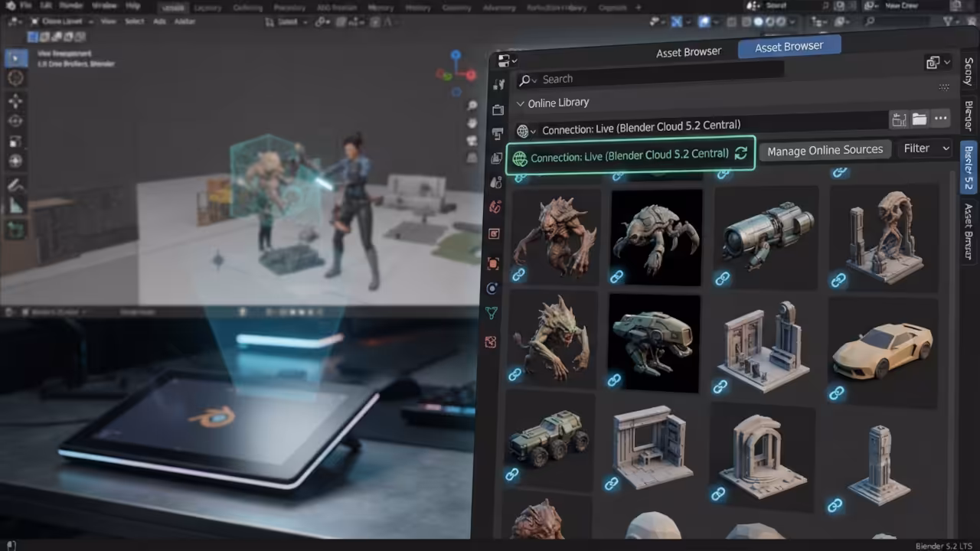This screenshot has width=980, height=551.
Task: Click the highlighted Connection: Live status box
Action: pyautogui.click(x=630, y=155)
